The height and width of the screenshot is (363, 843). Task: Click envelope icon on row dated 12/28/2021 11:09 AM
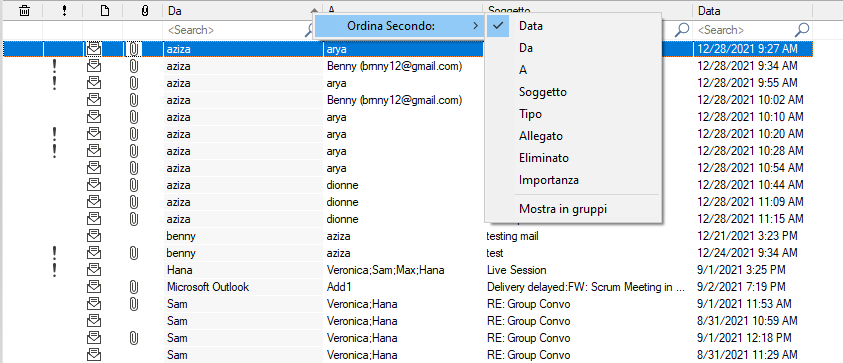pos(94,202)
